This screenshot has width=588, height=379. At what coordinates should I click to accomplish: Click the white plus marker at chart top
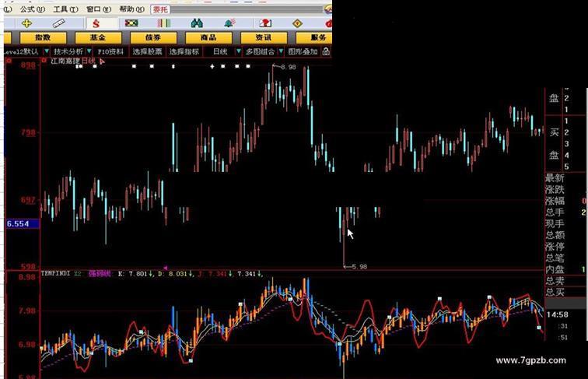(x=212, y=67)
